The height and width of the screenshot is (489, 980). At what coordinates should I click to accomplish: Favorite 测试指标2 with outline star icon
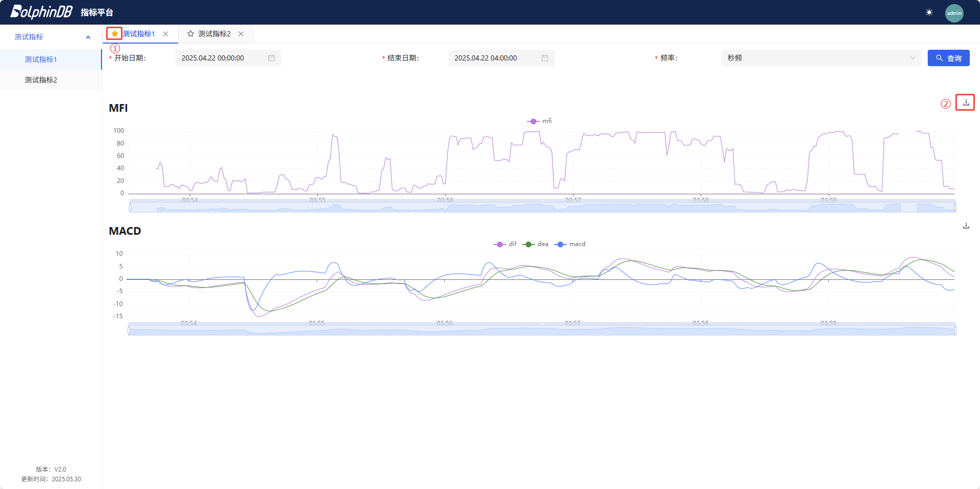[191, 34]
